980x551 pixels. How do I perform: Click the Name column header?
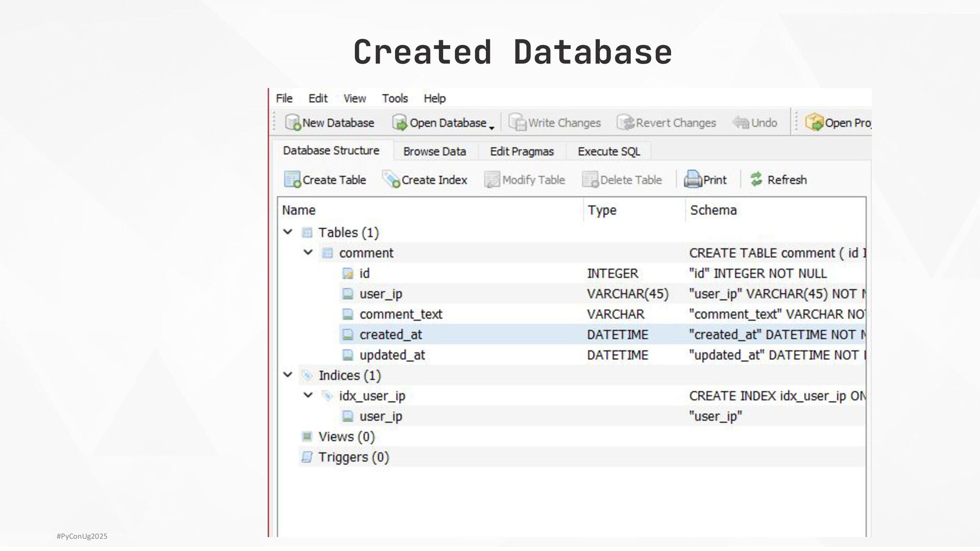[x=431, y=210]
